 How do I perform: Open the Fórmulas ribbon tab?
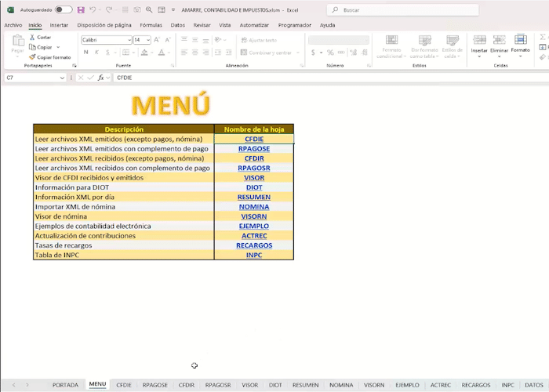coord(151,25)
